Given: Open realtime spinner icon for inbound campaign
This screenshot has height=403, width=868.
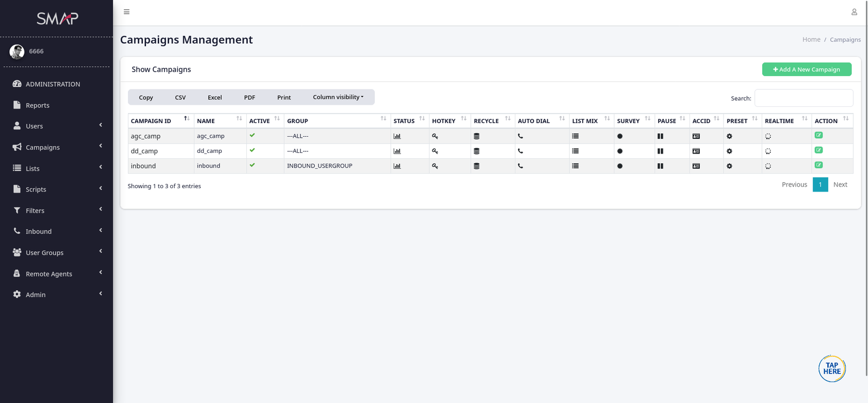Looking at the screenshot, I should click(x=768, y=166).
